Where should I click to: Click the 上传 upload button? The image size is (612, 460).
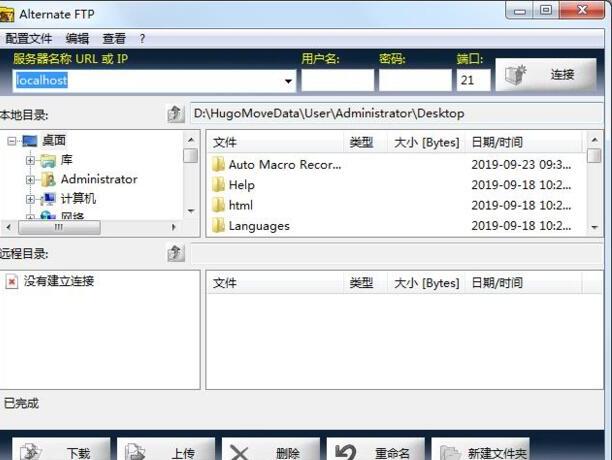pyautogui.click(x=166, y=449)
